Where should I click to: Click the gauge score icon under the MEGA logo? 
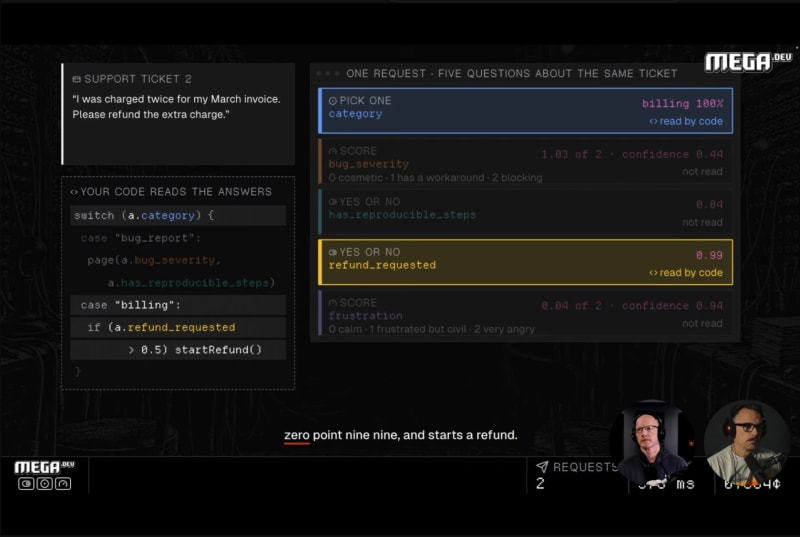tap(63, 483)
